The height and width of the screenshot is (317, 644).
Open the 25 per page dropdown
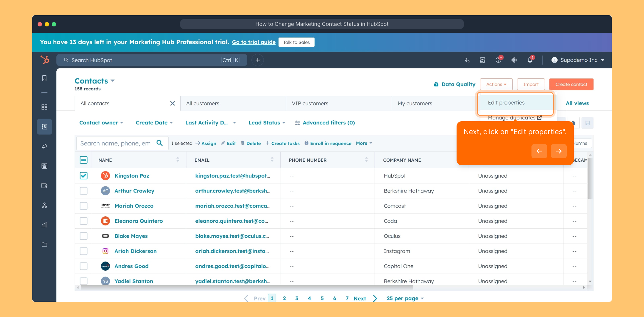(405, 298)
